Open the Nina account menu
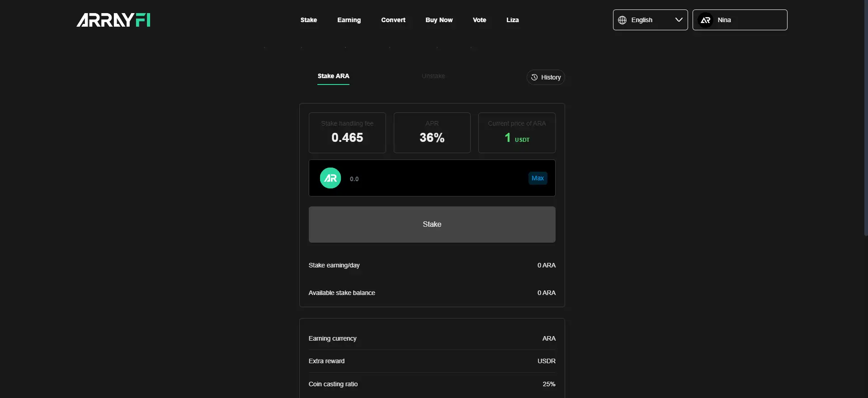The height and width of the screenshot is (398, 868). 740,20
